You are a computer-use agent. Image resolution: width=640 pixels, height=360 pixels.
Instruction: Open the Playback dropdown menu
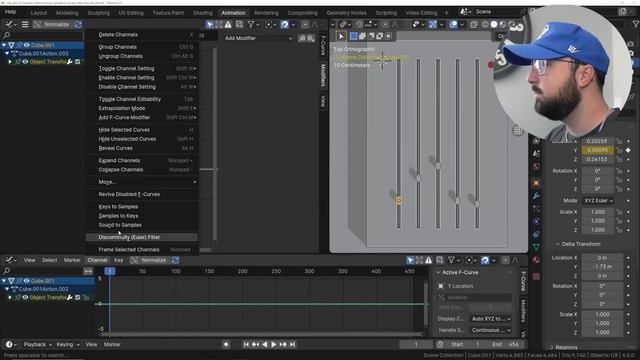point(37,344)
